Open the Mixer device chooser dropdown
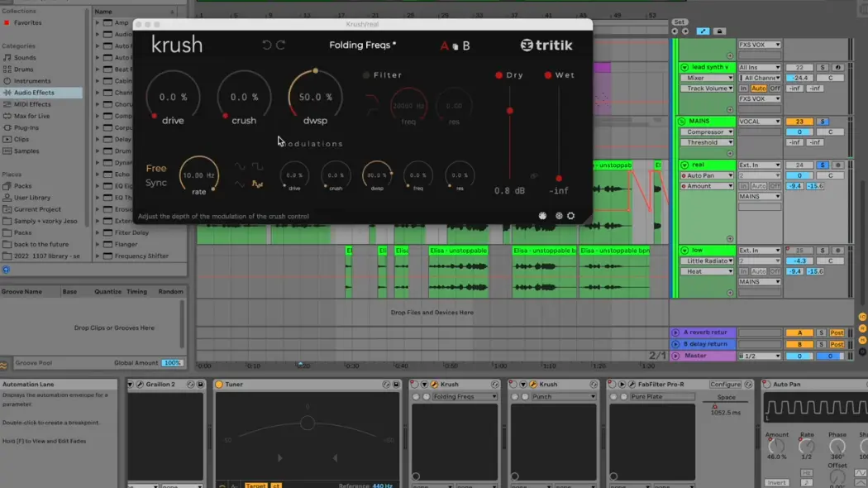 click(707, 78)
